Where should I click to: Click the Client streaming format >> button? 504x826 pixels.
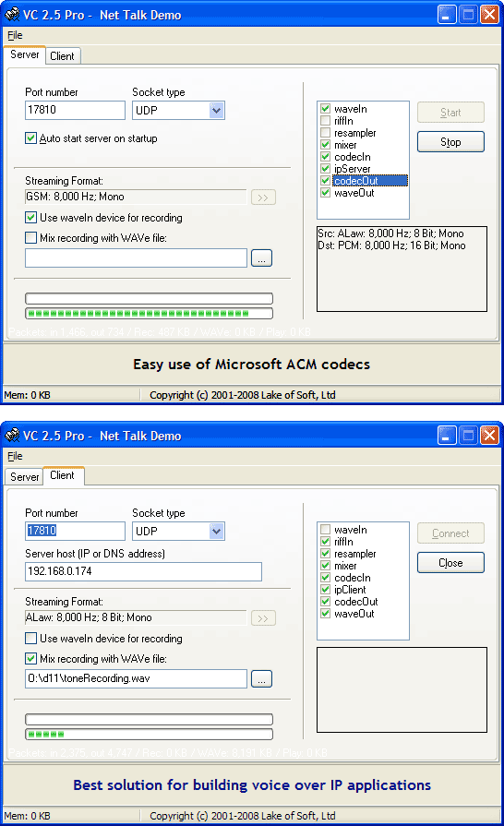(x=263, y=618)
